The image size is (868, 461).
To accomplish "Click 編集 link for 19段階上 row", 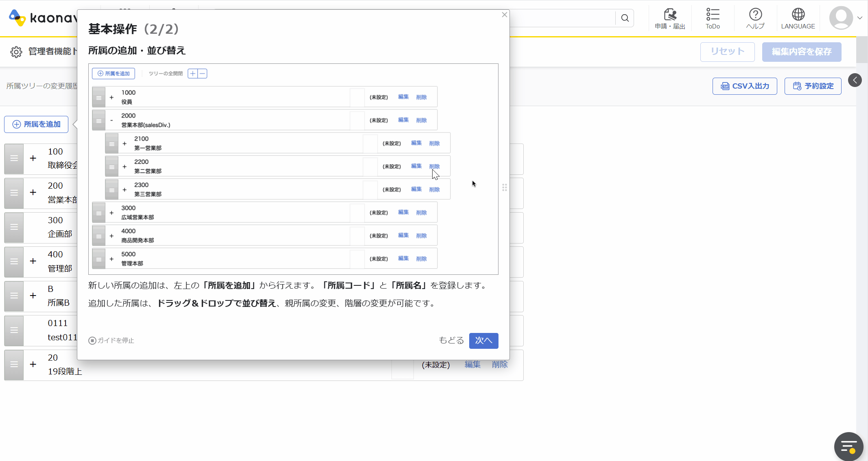I will pos(472,365).
